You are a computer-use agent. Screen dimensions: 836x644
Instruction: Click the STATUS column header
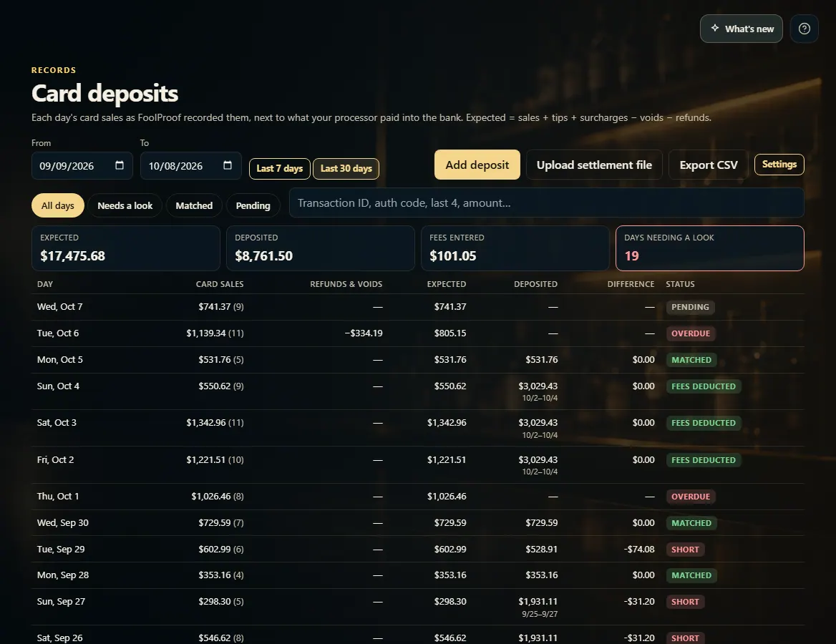tap(680, 284)
